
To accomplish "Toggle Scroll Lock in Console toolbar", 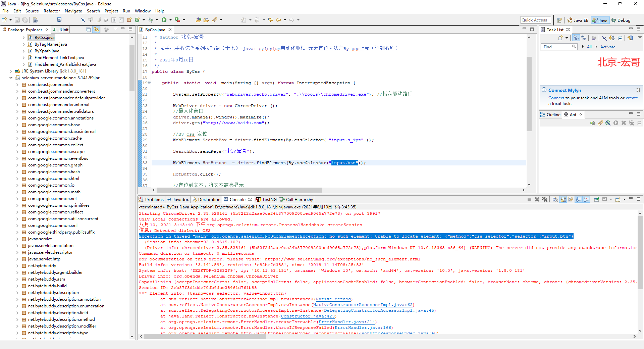I will (563, 200).
